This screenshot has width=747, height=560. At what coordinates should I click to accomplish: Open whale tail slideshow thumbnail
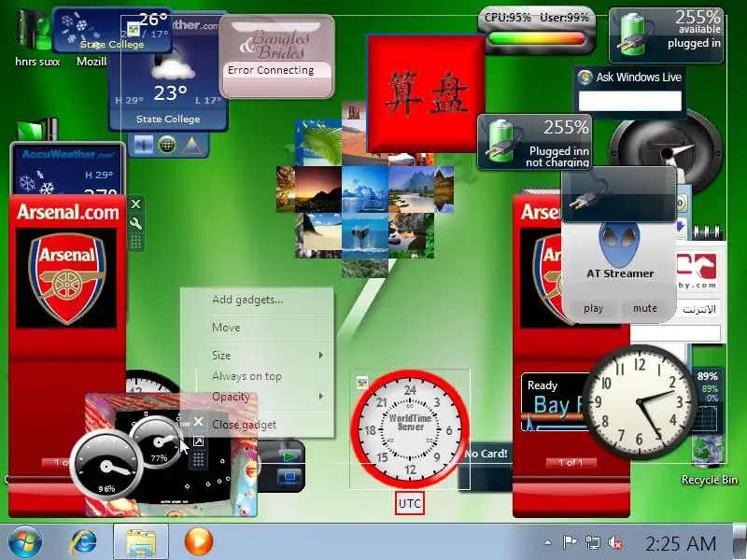coord(365,235)
